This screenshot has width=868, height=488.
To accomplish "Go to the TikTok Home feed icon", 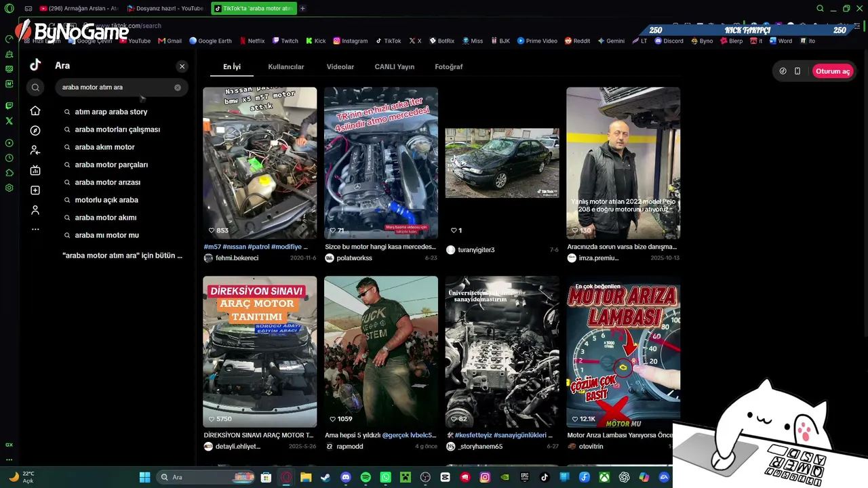I will [35, 110].
